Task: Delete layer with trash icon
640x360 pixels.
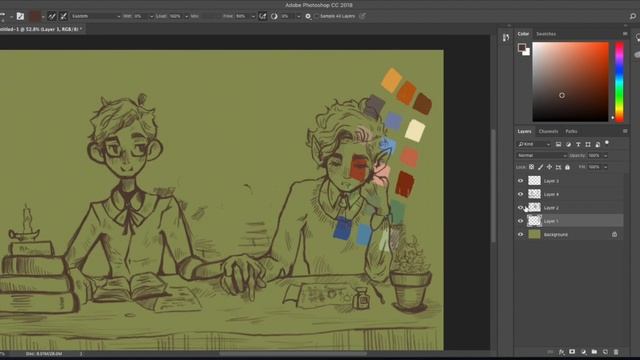Action: [x=616, y=352]
